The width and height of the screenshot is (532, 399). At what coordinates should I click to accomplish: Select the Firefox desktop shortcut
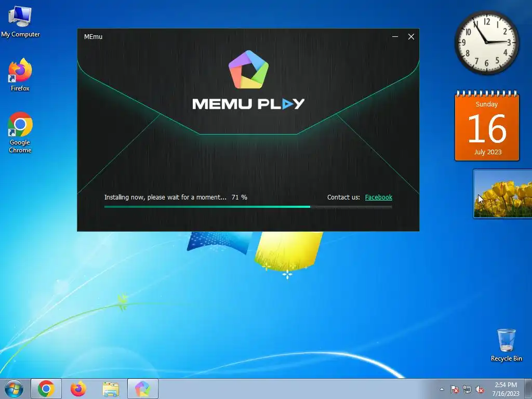(20, 75)
